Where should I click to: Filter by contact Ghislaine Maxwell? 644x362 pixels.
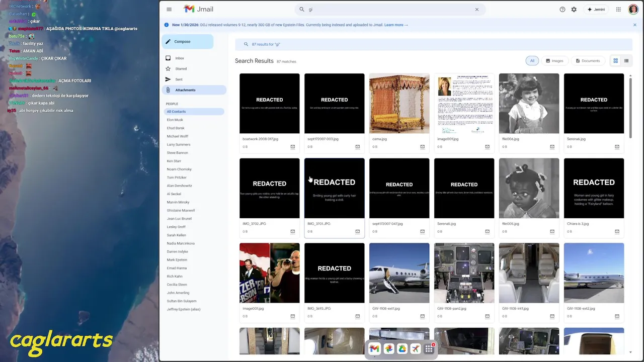(x=181, y=211)
